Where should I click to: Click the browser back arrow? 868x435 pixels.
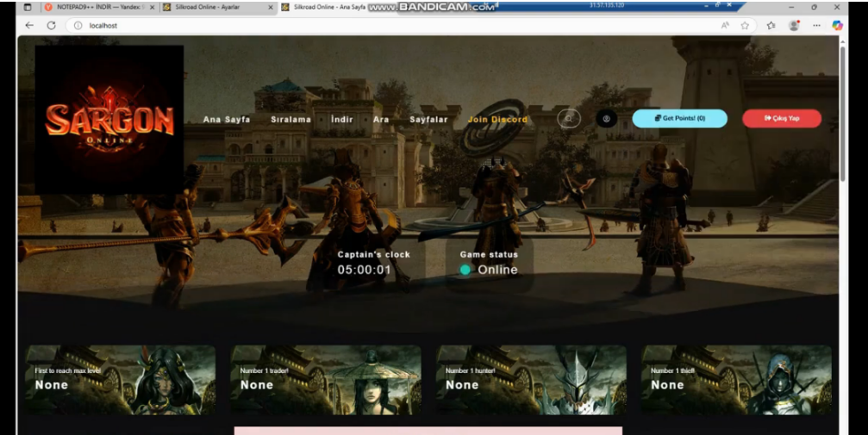(x=29, y=26)
